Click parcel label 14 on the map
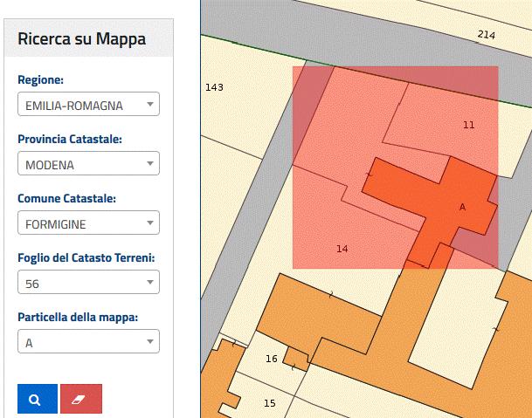The width and height of the screenshot is (532, 418). point(342,249)
